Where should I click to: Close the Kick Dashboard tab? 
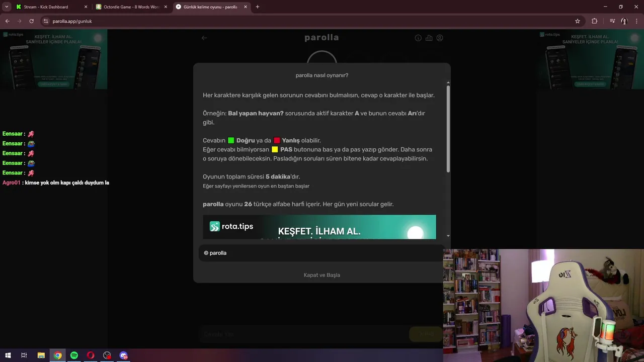pyautogui.click(x=86, y=7)
